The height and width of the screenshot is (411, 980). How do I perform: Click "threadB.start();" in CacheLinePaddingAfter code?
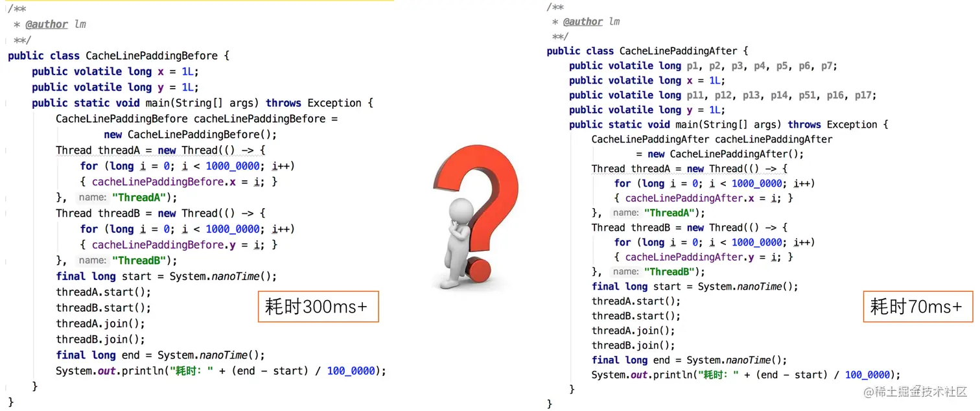[x=636, y=316]
